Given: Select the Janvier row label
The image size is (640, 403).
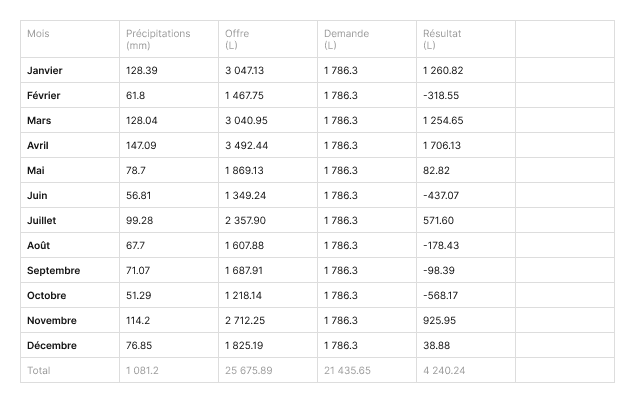Looking at the screenshot, I should [44, 71].
